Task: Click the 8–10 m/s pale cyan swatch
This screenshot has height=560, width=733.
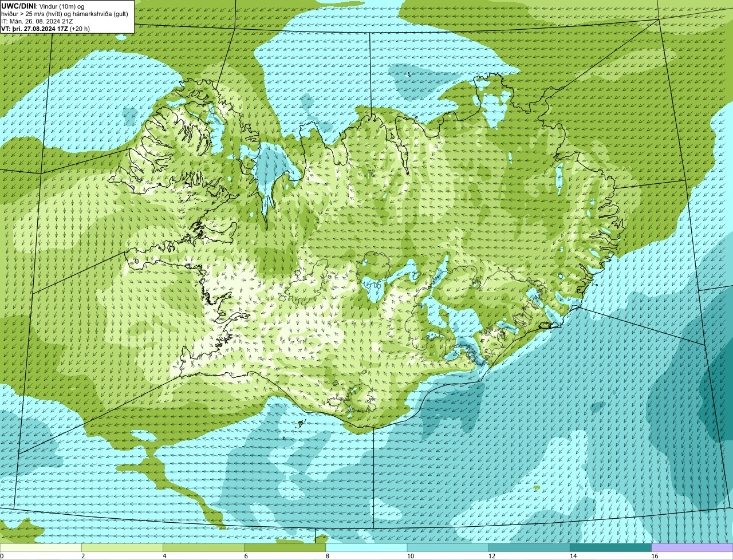Action: coord(366,548)
